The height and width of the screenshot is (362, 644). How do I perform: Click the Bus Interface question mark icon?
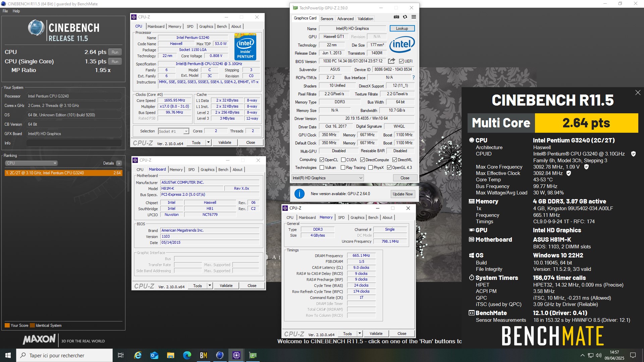pyautogui.click(x=413, y=77)
